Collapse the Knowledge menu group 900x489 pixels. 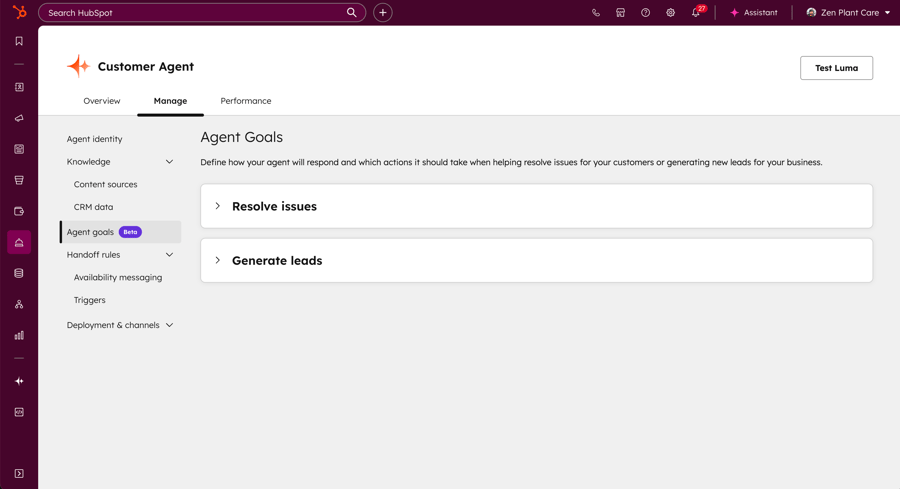click(169, 162)
